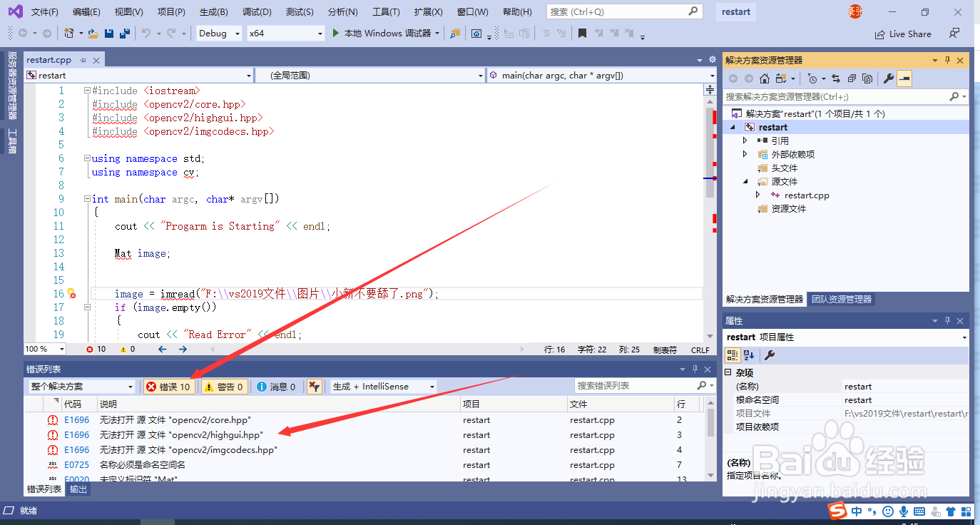Click the find in files icon

[454, 33]
